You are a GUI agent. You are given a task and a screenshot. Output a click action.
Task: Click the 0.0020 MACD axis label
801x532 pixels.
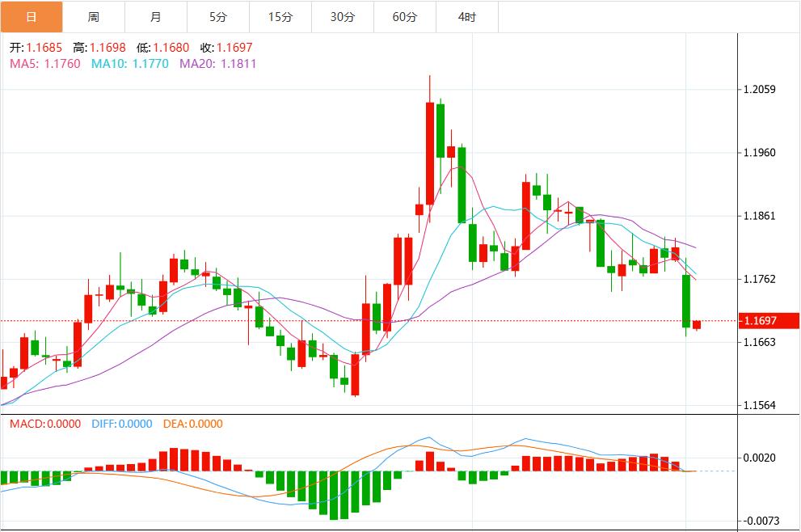pos(759,458)
